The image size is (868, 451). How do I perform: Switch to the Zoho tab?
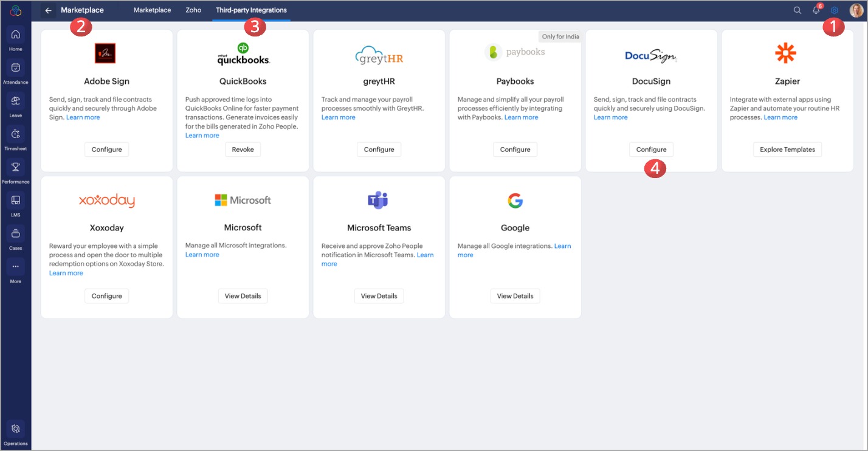(x=193, y=10)
